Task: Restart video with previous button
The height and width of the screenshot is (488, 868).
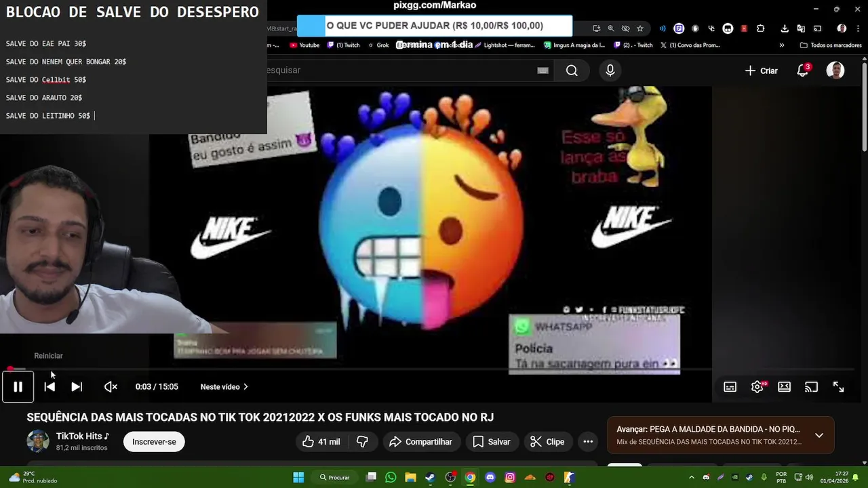Action: tap(50, 387)
